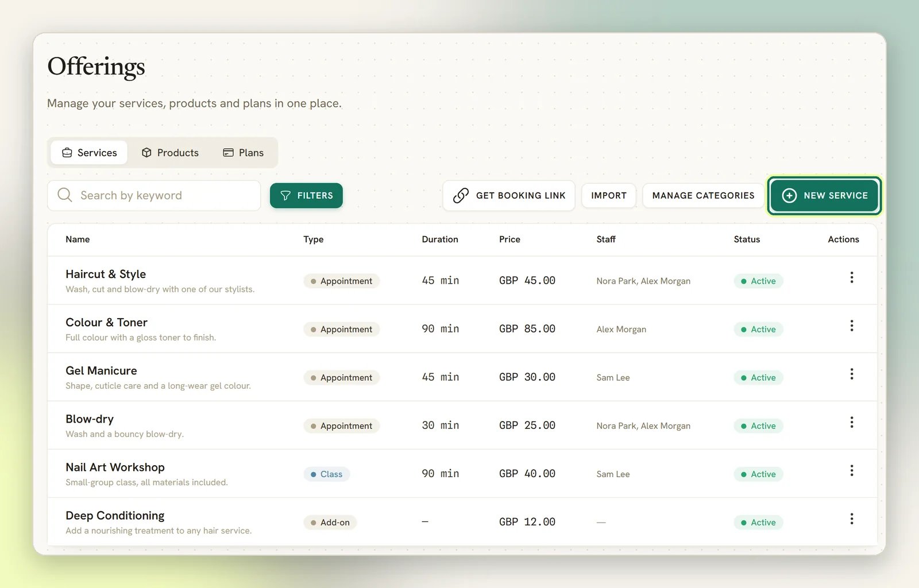Open the Nail Art Workshop service name
Screen dimensions: 919x588
click(x=115, y=467)
